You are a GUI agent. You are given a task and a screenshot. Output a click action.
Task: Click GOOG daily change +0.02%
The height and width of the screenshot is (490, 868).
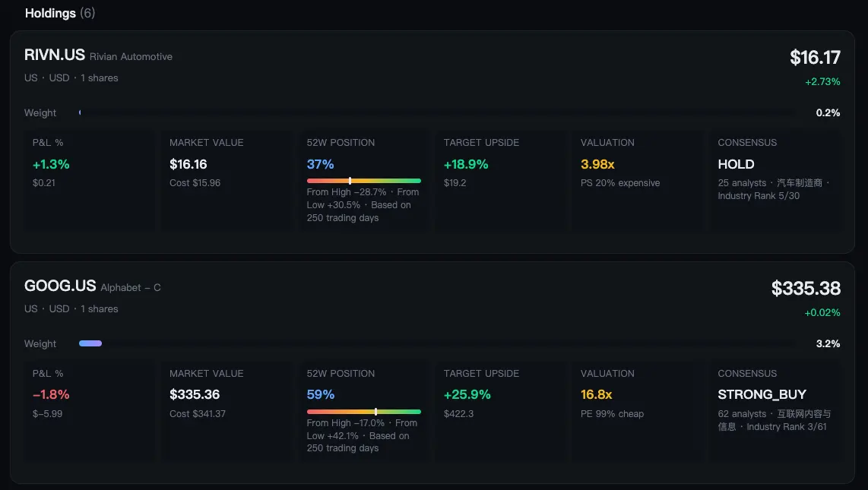(x=822, y=313)
